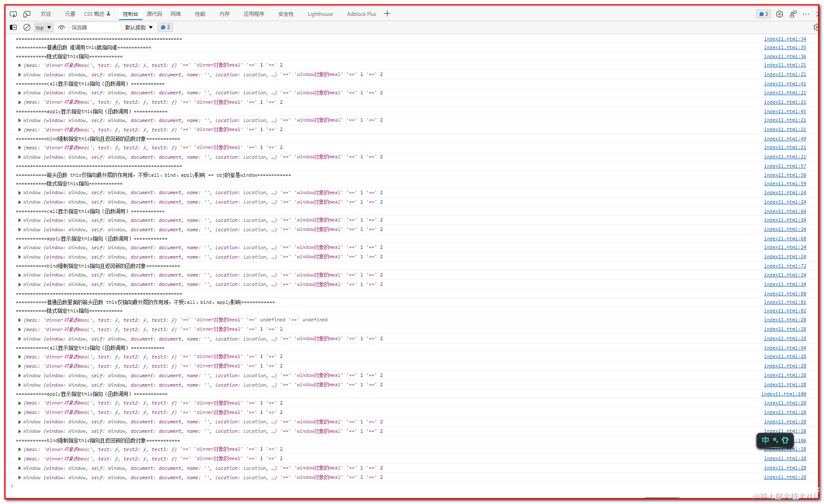
Task: Click the issues counter badge in console toolbar
Action: 165,27
